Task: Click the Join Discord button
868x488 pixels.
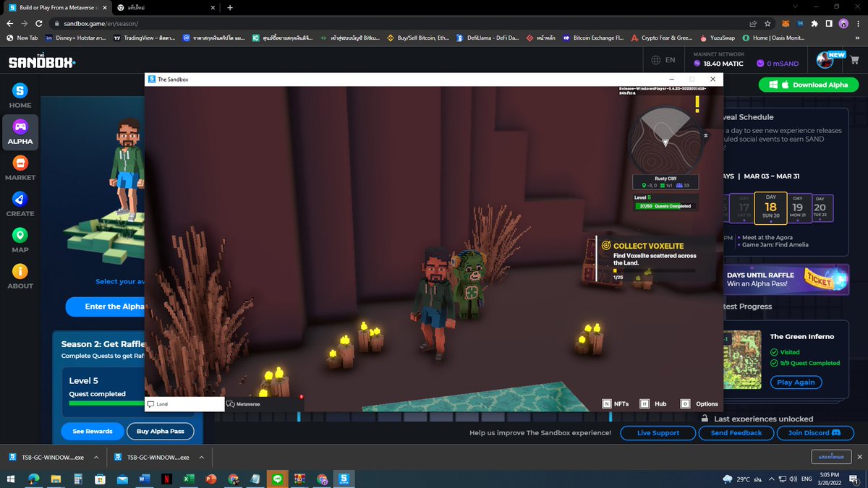Action: [814, 432]
